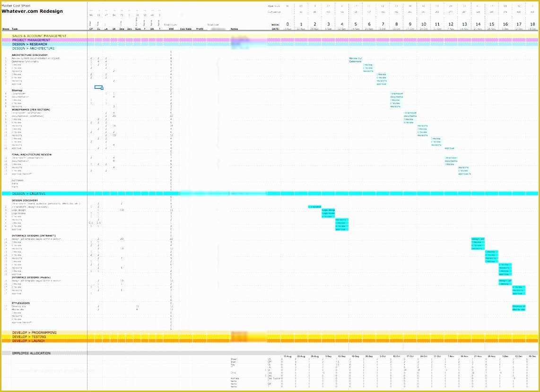The image size is (540, 392).
Task: Click the 'Master Cost Sheet' label
Action: point(16,6)
